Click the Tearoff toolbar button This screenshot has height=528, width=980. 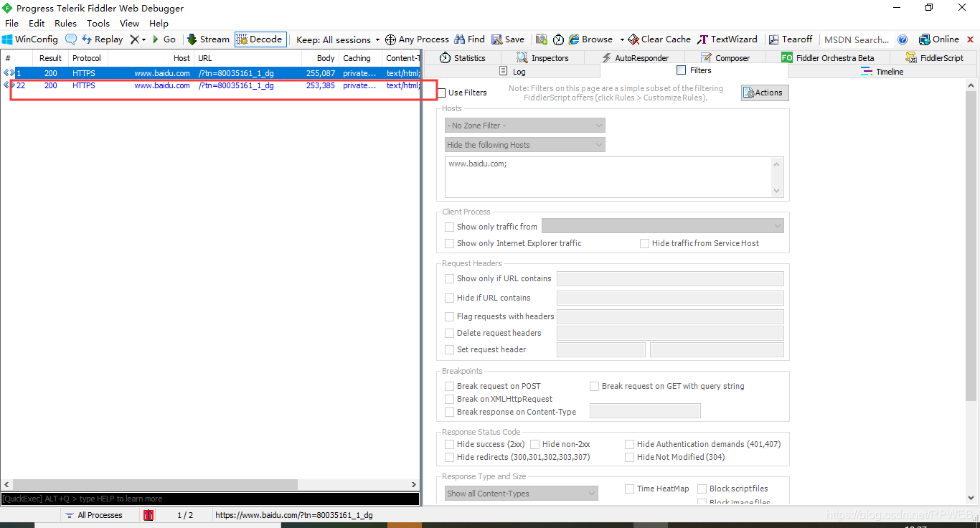pos(791,39)
